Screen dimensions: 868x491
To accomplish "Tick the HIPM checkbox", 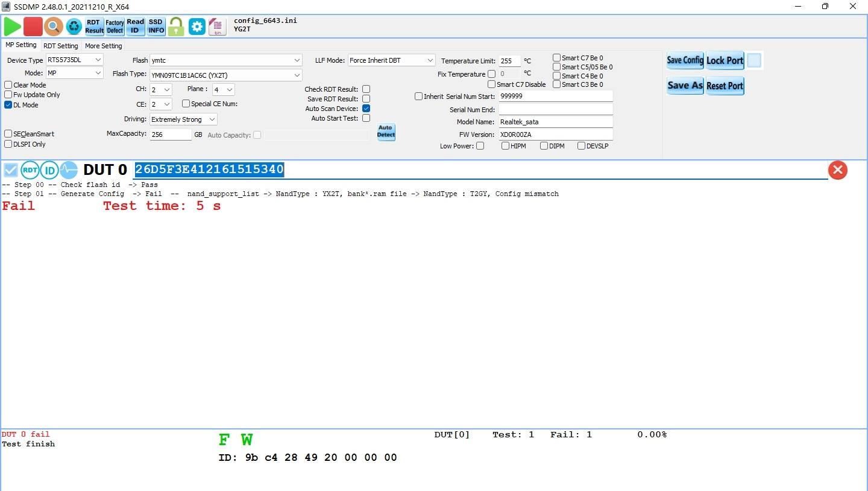I will click(506, 146).
